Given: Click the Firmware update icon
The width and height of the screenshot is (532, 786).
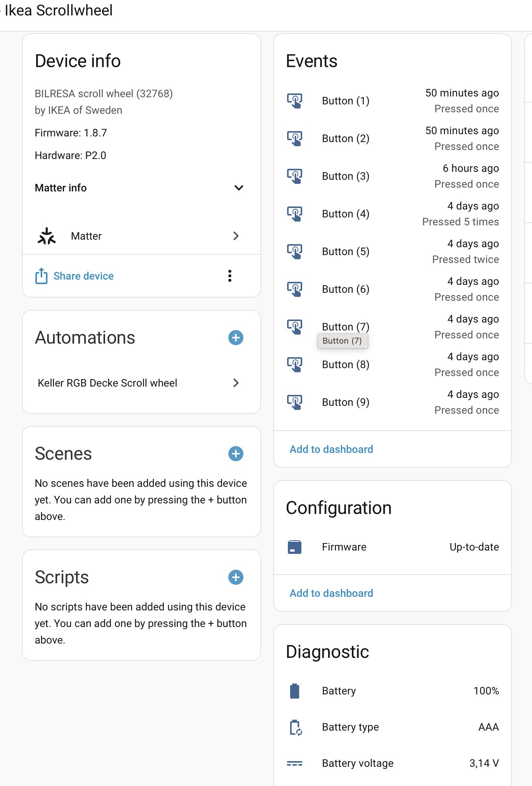Looking at the screenshot, I should coord(295,547).
